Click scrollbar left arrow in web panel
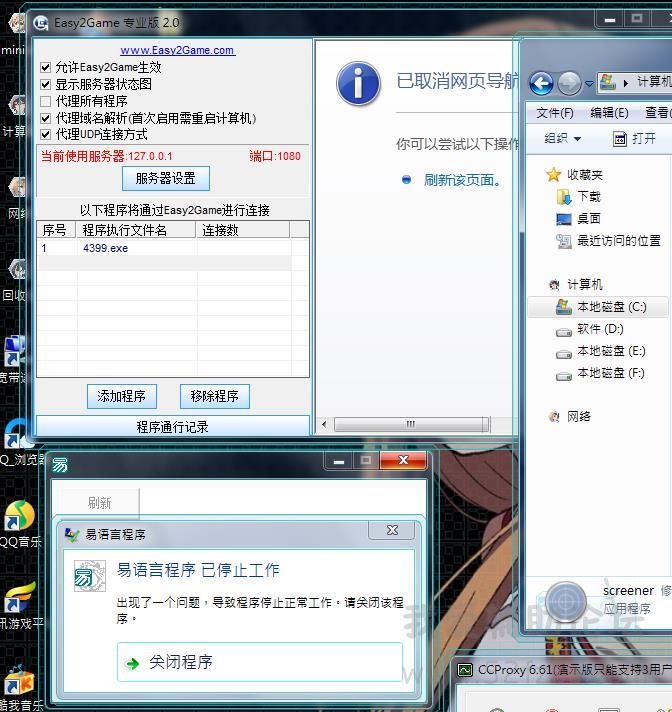The image size is (672, 712). point(324,425)
